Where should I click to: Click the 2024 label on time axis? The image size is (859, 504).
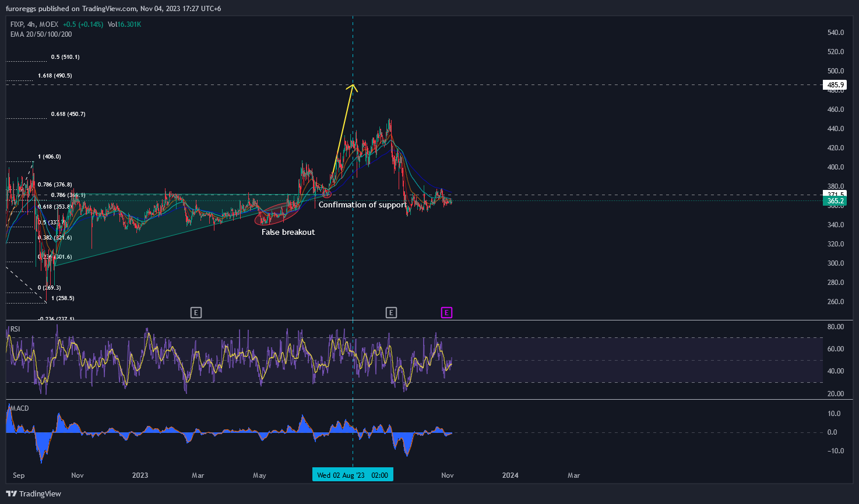[510, 475]
